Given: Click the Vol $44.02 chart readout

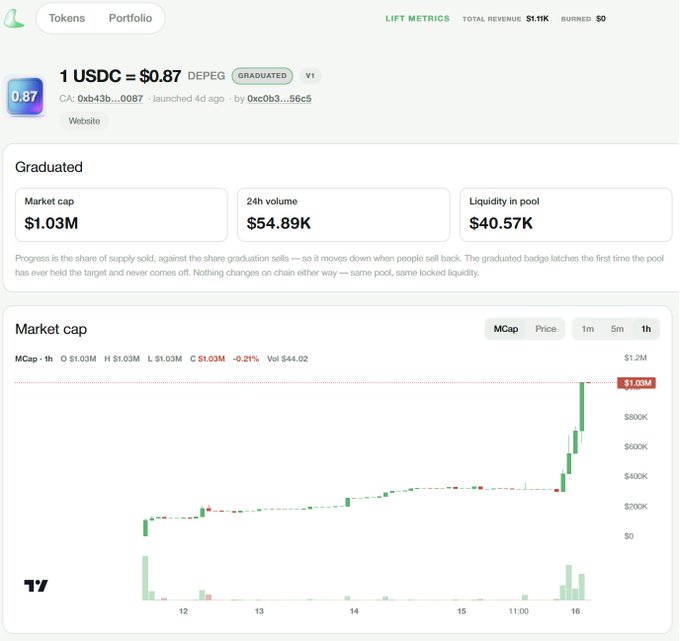Looking at the screenshot, I should (x=288, y=359).
